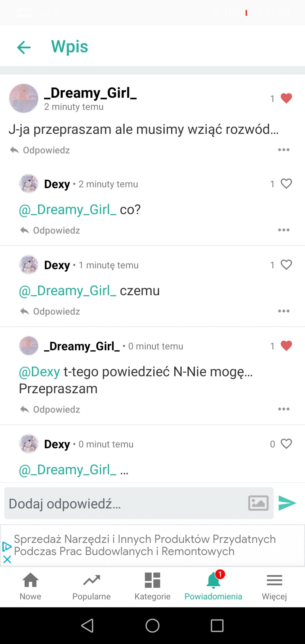Image resolution: width=305 pixels, height=644 pixels.
Task: Like Dexy's "co?" reply
Action: pyautogui.click(x=286, y=184)
